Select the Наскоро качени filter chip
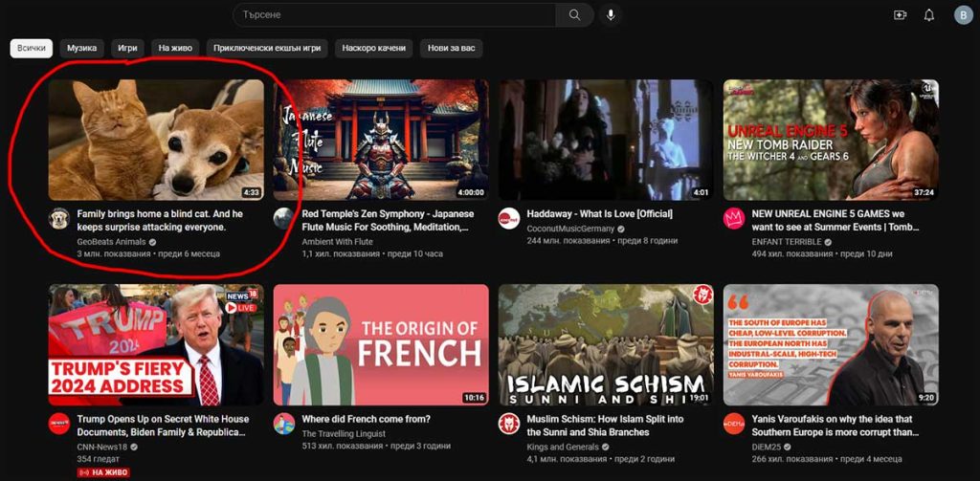 click(x=374, y=48)
